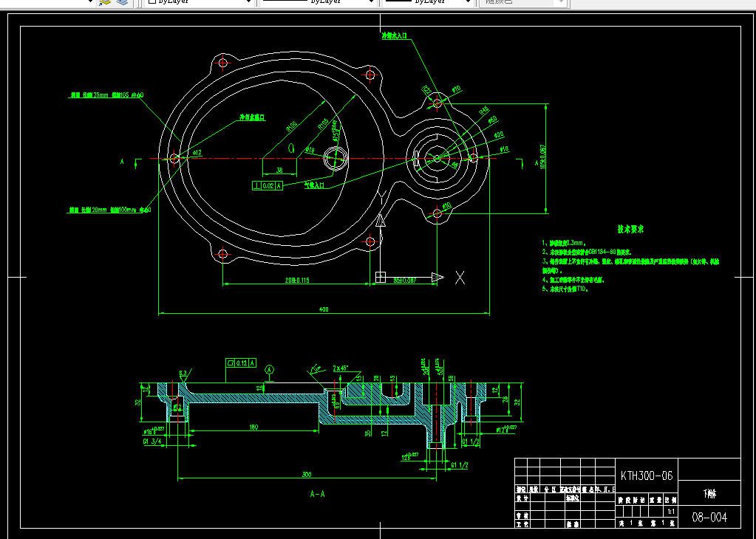
Task: Open the 随颜色 plot style dropdown
Action: 524,2
